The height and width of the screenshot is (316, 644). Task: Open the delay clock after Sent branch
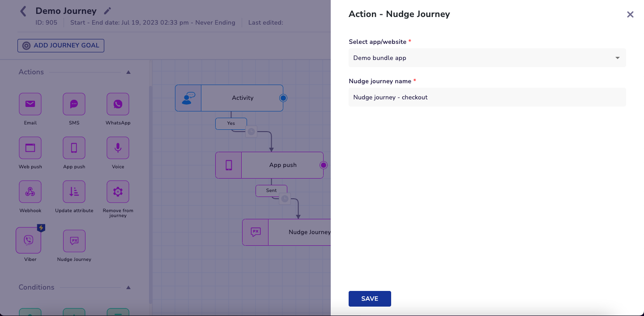click(285, 199)
